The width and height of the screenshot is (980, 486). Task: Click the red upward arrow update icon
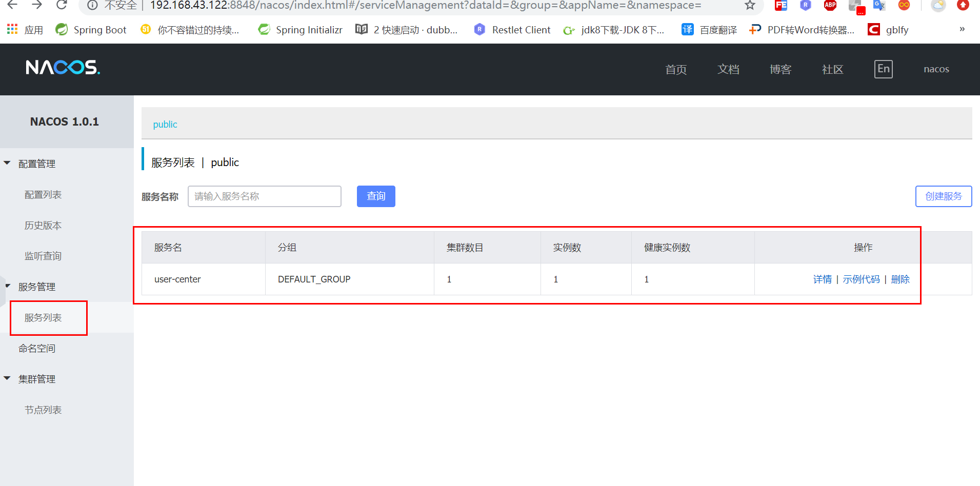[963, 6]
